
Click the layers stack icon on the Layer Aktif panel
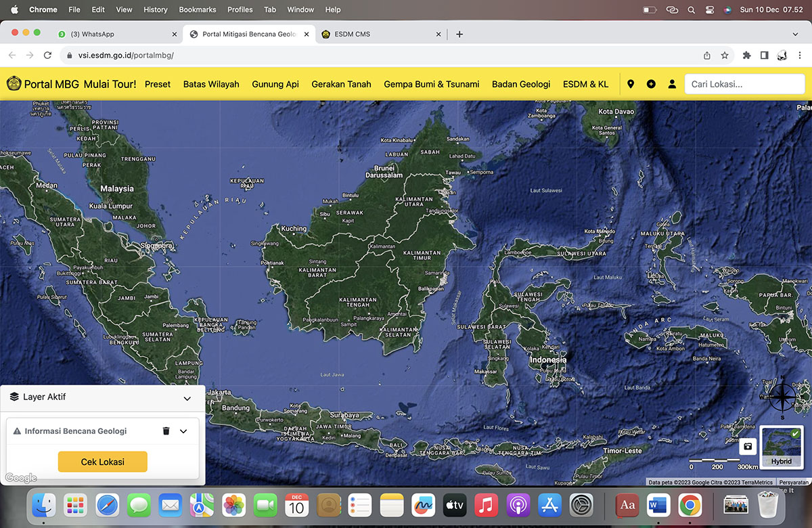coord(14,398)
